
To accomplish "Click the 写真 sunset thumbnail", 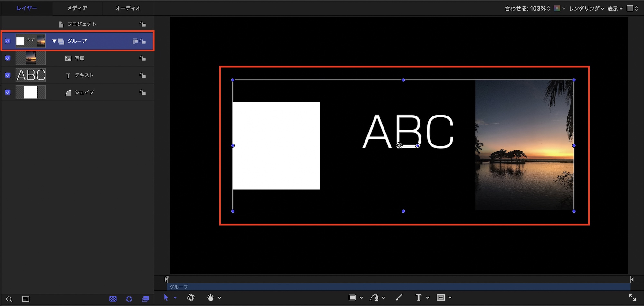I will tap(31, 58).
